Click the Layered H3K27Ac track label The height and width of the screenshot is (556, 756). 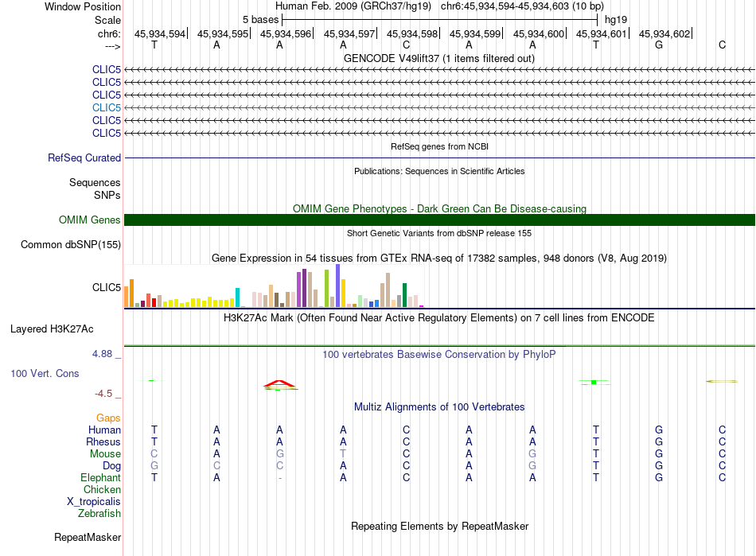(52, 329)
